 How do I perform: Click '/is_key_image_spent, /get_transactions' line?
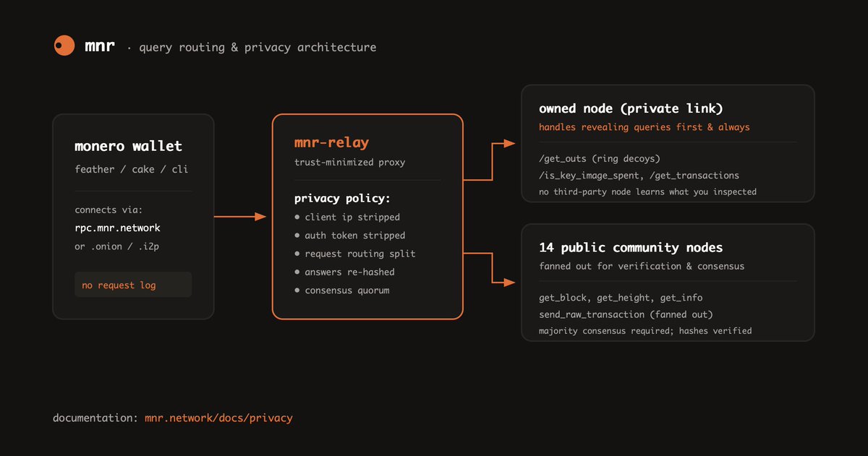tap(639, 176)
